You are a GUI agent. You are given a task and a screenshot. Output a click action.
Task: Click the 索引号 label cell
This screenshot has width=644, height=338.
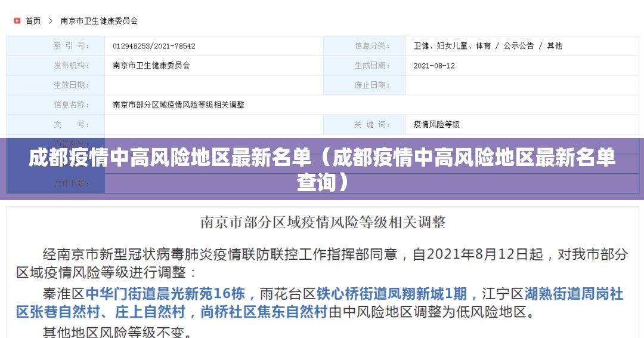pyautogui.click(x=55, y=45)
